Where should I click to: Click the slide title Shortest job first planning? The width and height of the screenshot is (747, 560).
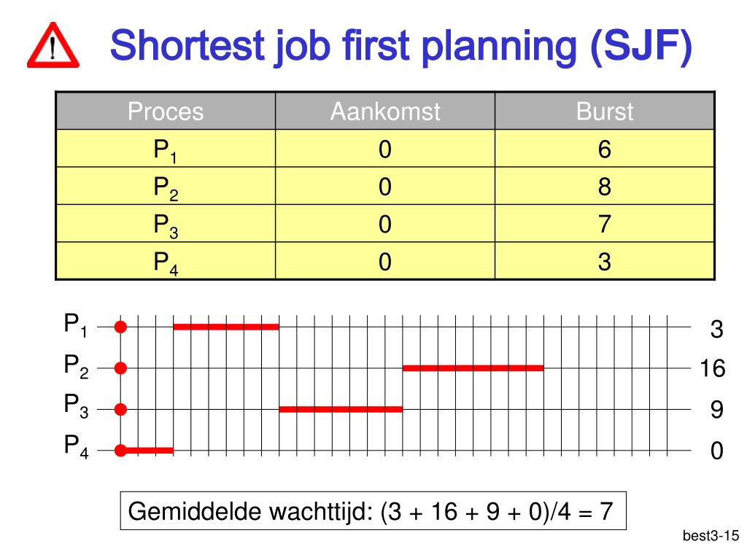343,45
